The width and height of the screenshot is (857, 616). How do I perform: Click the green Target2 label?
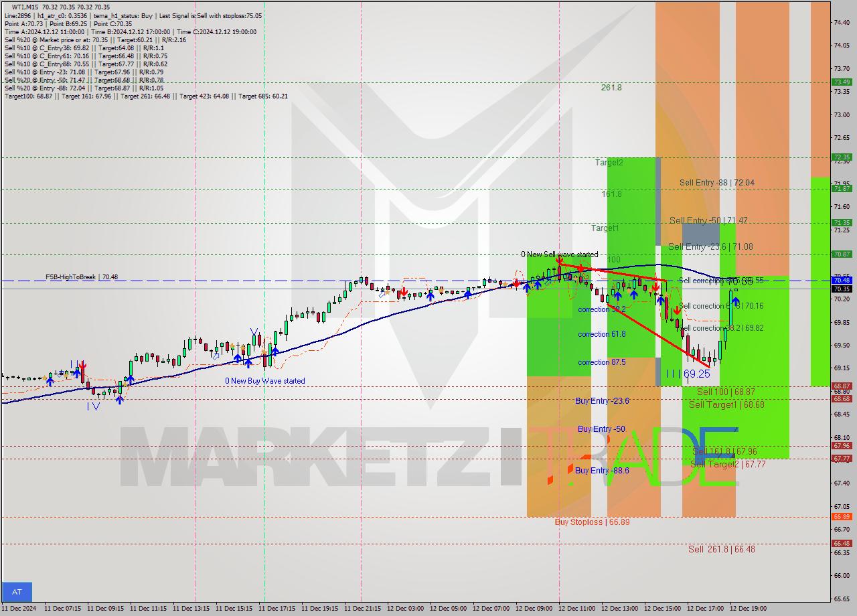click(609, 163)
